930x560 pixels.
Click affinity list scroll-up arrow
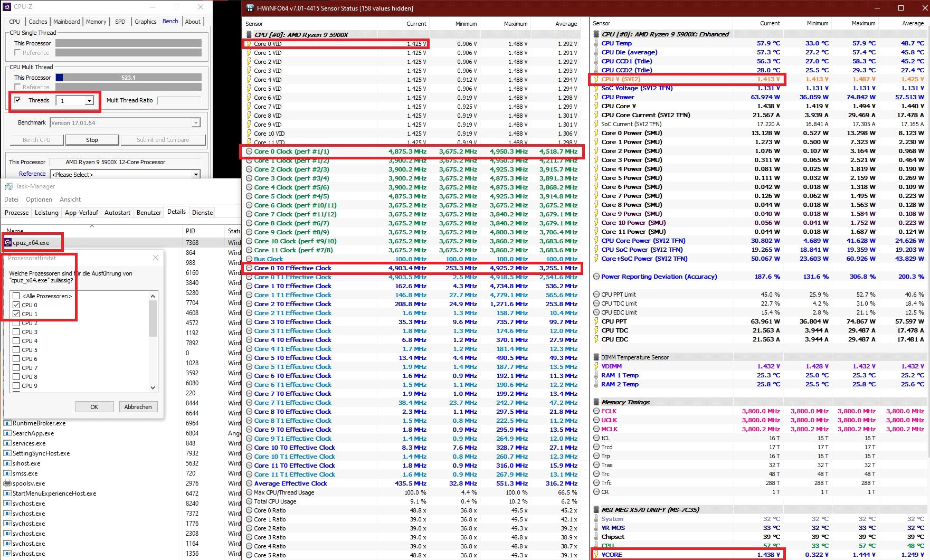pyautogui.click(x=153, y=296)
